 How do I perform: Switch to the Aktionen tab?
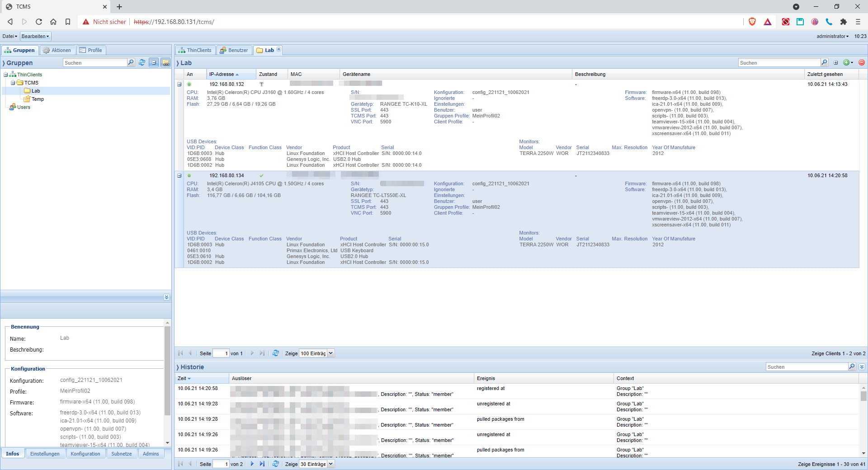tap(57, 50)
